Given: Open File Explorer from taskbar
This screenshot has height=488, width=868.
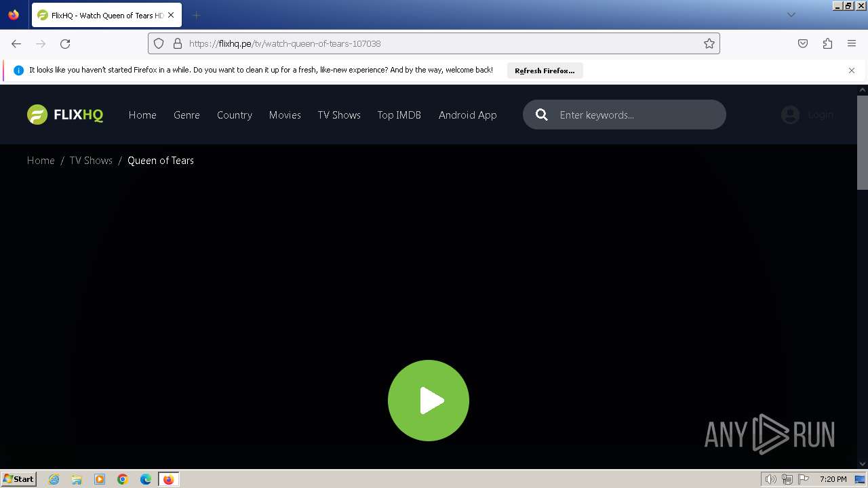Looking at the screenshot, I should pos(77,479).
